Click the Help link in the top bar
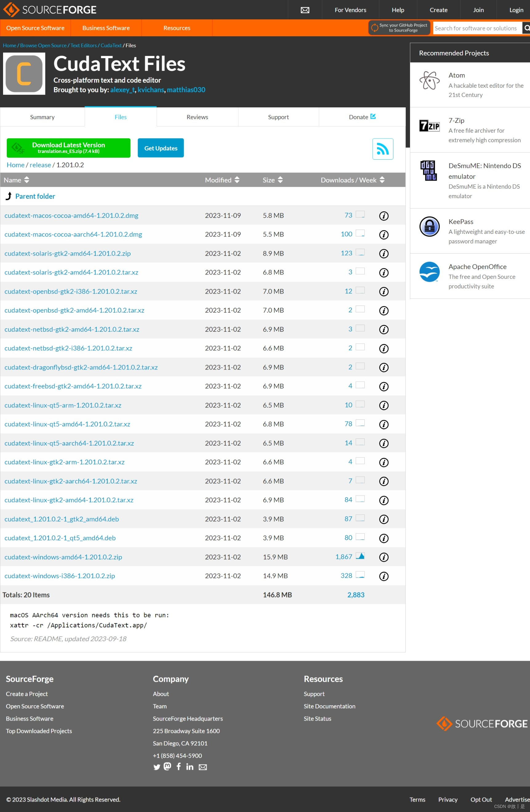This screenshot has width=530, height=812. [x=398, y=10]
